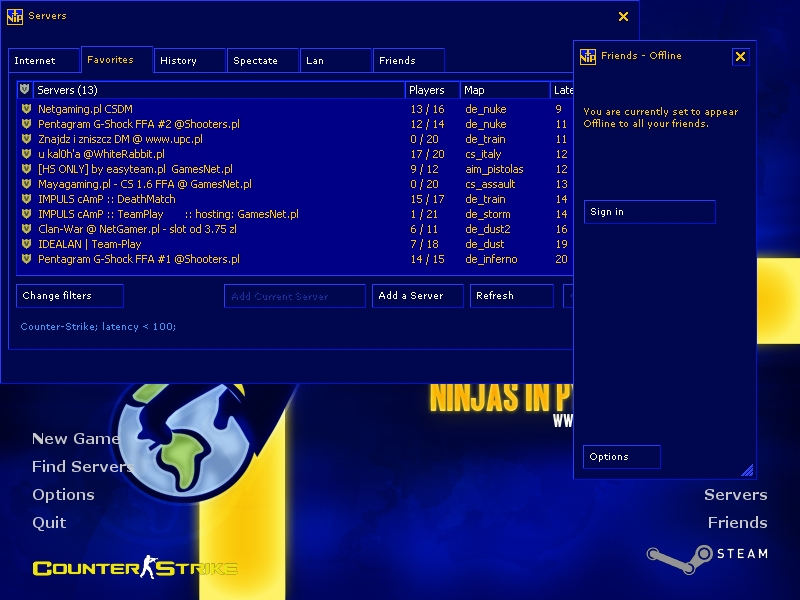
Task: Click Friends link at bottom right
Action: click(738, 522)
